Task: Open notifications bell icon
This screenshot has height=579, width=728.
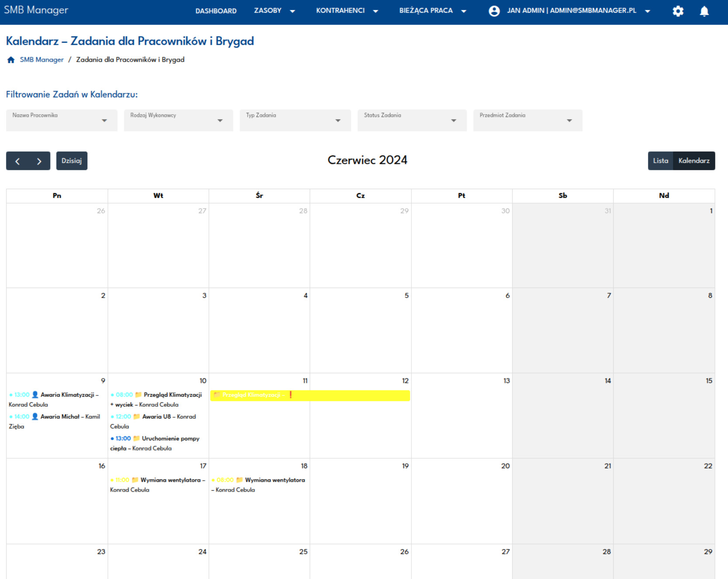Action: click(x=704, y=11)
